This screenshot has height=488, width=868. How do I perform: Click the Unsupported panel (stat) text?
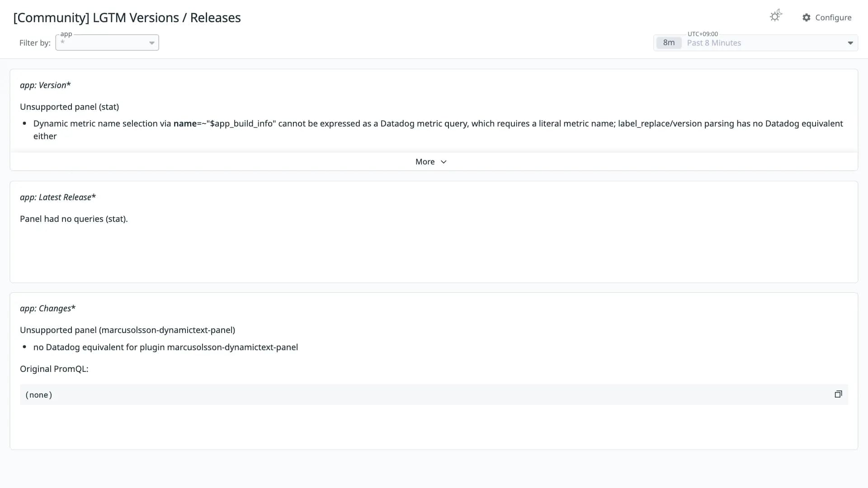coord(69,107)
